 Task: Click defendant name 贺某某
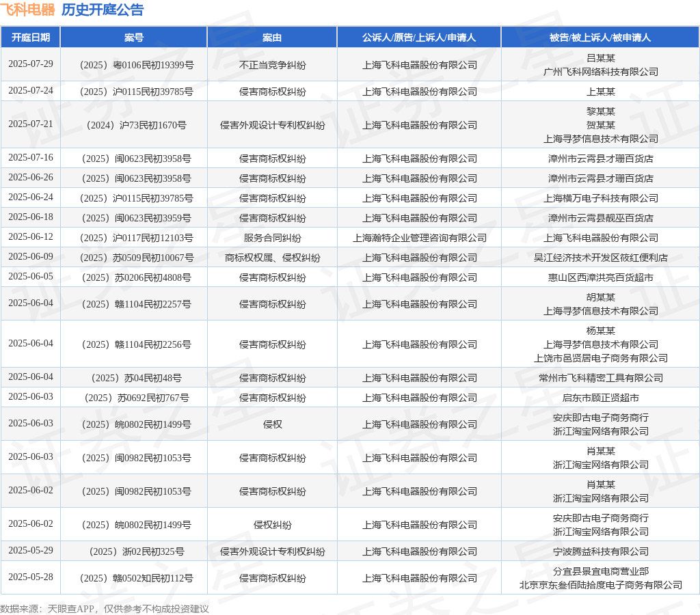[x=600, y=126]
